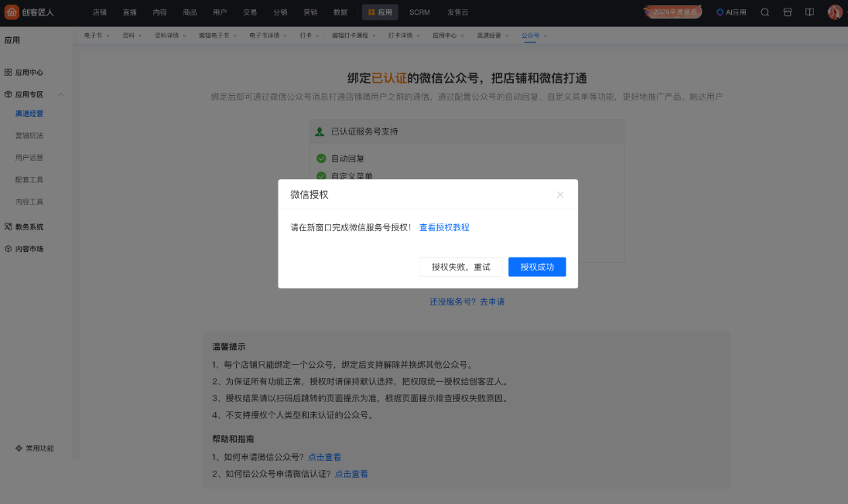Open the help book icon in header
Screen dimensions: 848x504
point(809,12)
